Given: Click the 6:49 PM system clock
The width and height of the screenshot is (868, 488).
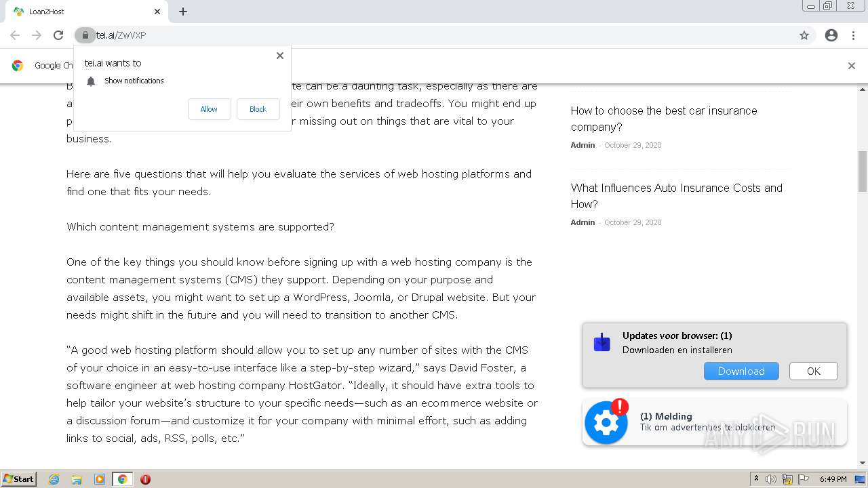Looking at the screenshot, I should [833, 479].
